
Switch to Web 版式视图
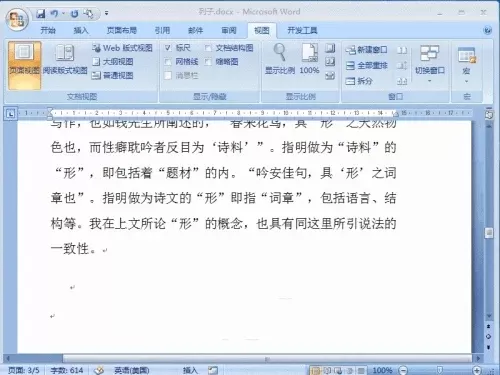point(122,48)
